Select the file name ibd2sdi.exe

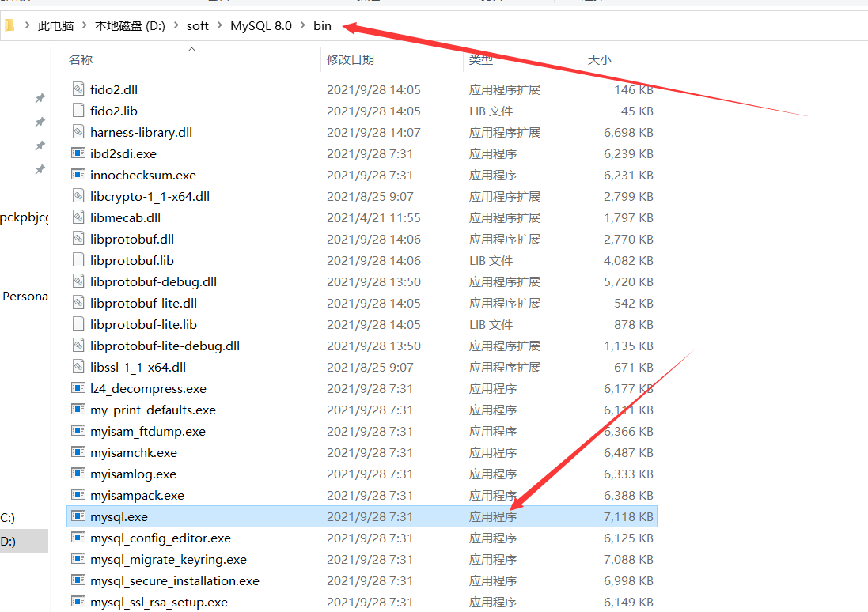(123, 154)
